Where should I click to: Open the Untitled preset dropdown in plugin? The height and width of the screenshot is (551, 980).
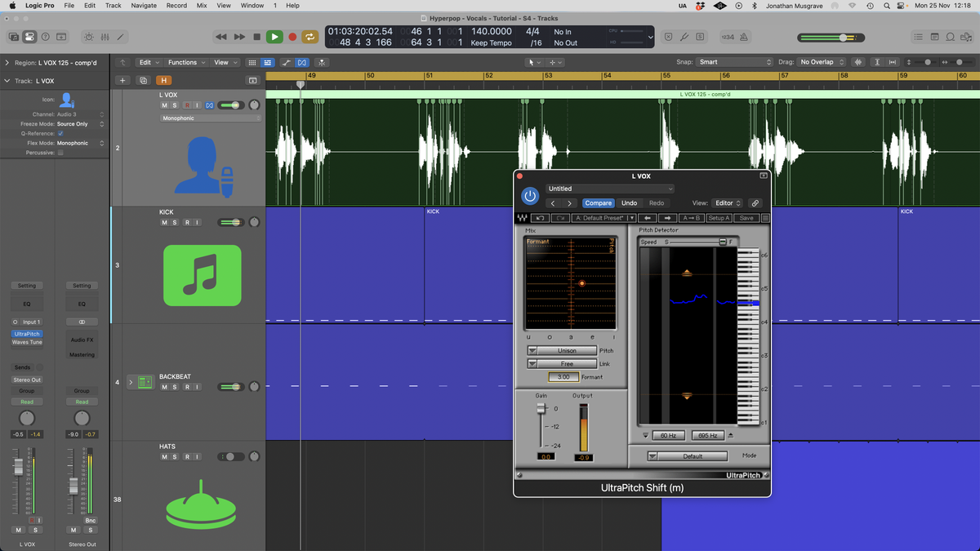(610, 189)
